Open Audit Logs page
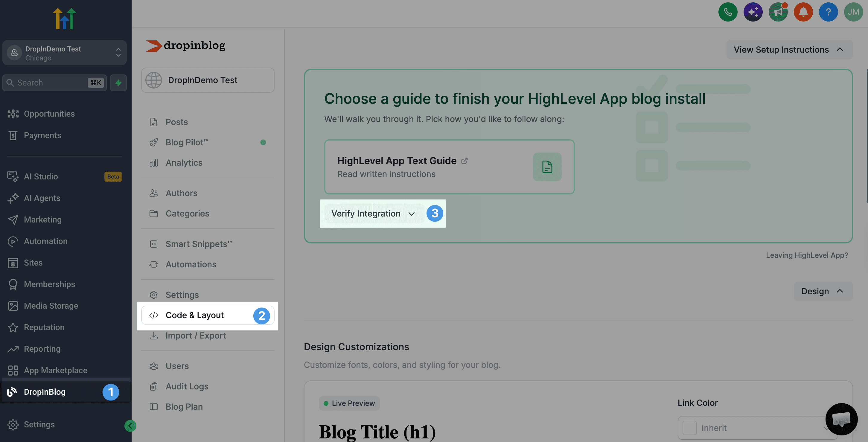 [208, 386]
